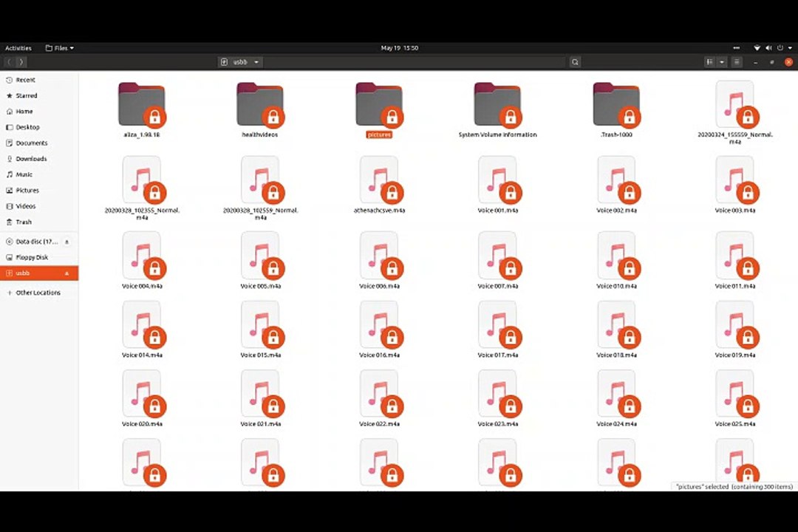Open the System Volume Information folder
The image size is (798, 532).
(x=497, y=104)
